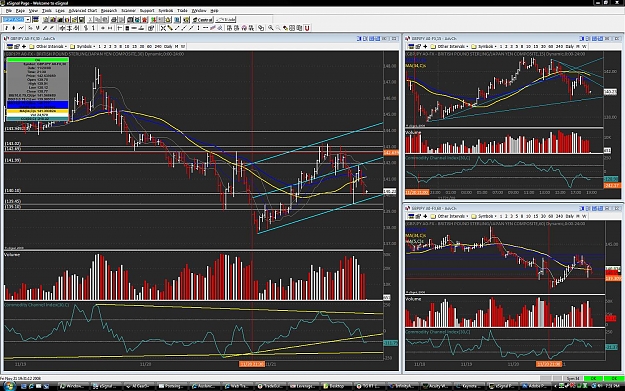This screenshot has height=391, width=625.
Task: Click the W weekly interval in left chart
Action: (x=183, y=47)
